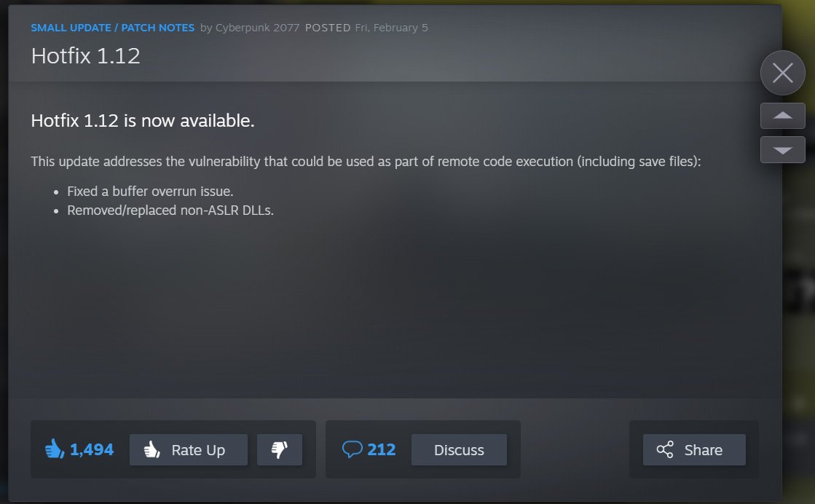The width and height of the screenshot is (815, 504).
Task: Click the Hotfix 1.12 title in header
Action: pyautogui.click(x=86, y=55)
